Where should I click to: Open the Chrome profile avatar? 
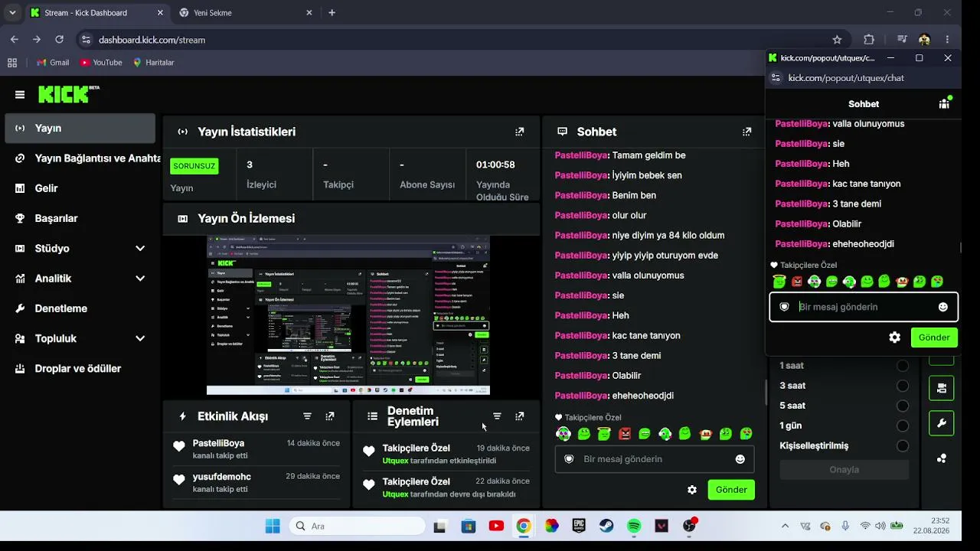tap(924, 40)
